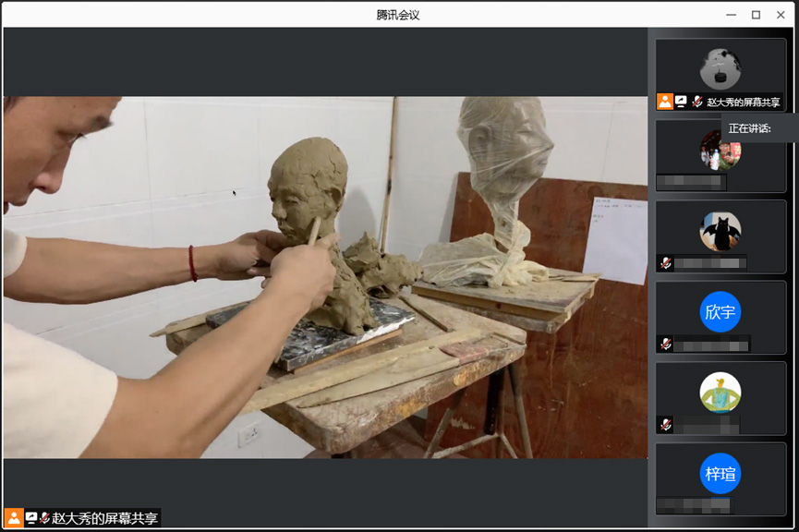Screen dimensions: 799x532
Task: Click orange host icon at bottom-left of shared screen
Action: [x=14, y=518]
